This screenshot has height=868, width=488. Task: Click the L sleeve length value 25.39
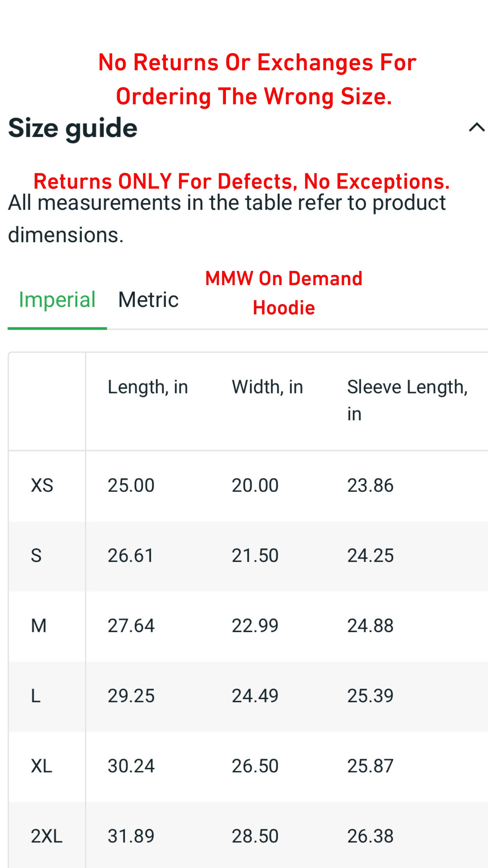[x=371, y=696]
